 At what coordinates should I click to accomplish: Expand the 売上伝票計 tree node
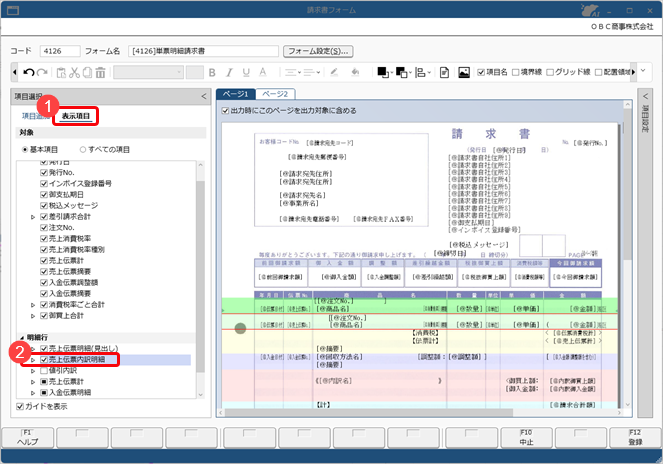[x=33, y=382]
